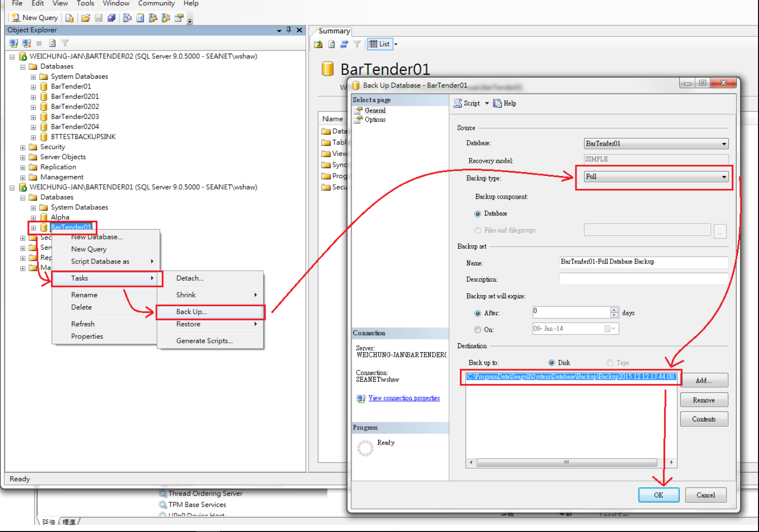This screenshot has width=759, height=532.
Task: Open Object Explorer window position dropdown arrow
Action: click(x=279, y=30)
